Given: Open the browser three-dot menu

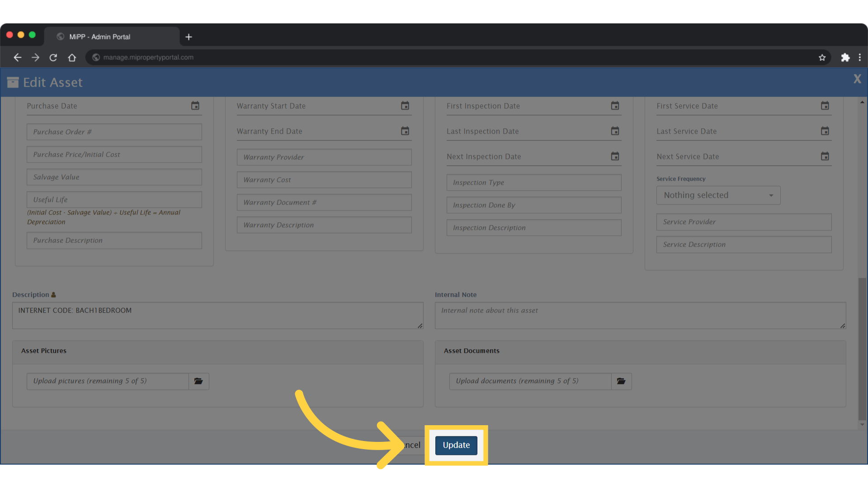Looking at the screenshot, I should (860, 57).
